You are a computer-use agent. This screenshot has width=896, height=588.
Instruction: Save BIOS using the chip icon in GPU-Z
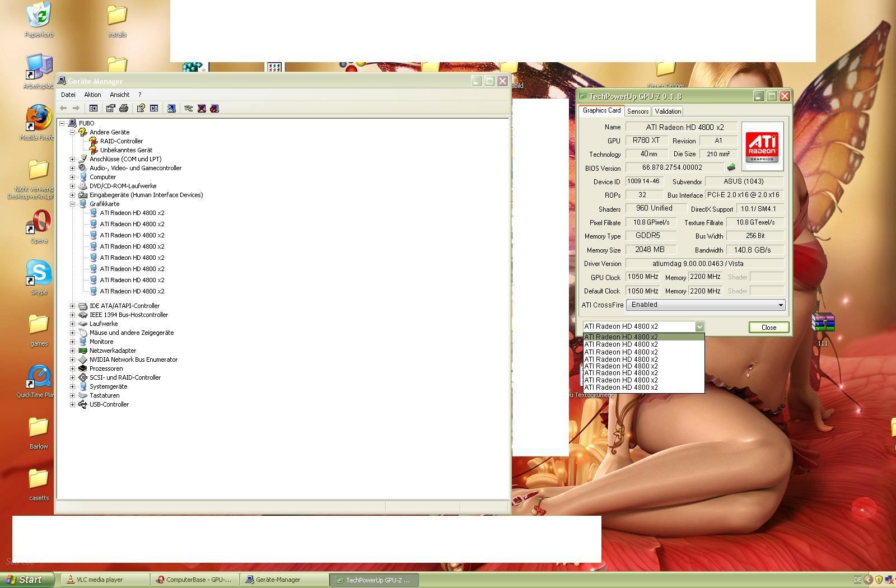coord(731,167)
